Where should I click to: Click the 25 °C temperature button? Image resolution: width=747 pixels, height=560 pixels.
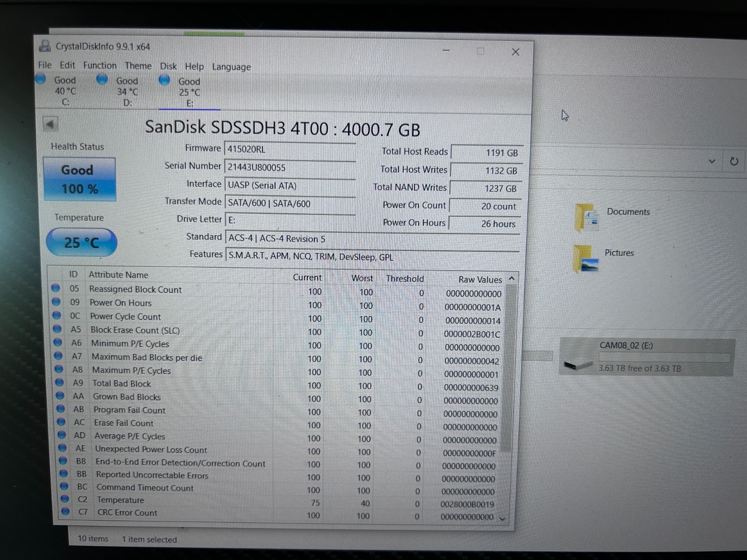tap(82, 242)
